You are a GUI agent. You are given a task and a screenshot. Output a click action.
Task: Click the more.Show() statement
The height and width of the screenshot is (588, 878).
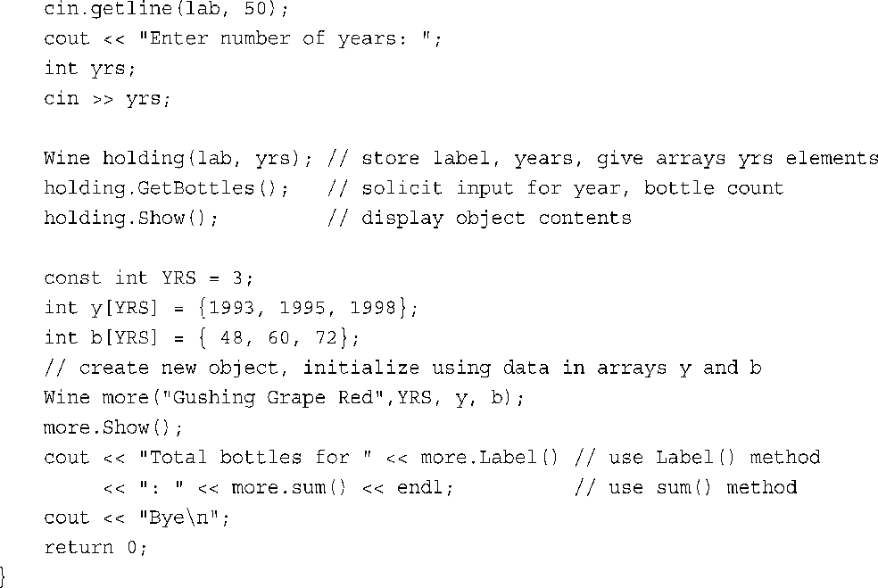[113, 428]
